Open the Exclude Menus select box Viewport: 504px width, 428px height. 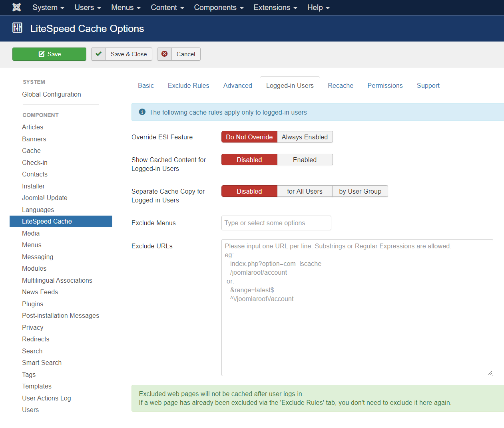(x=276, y=223)
